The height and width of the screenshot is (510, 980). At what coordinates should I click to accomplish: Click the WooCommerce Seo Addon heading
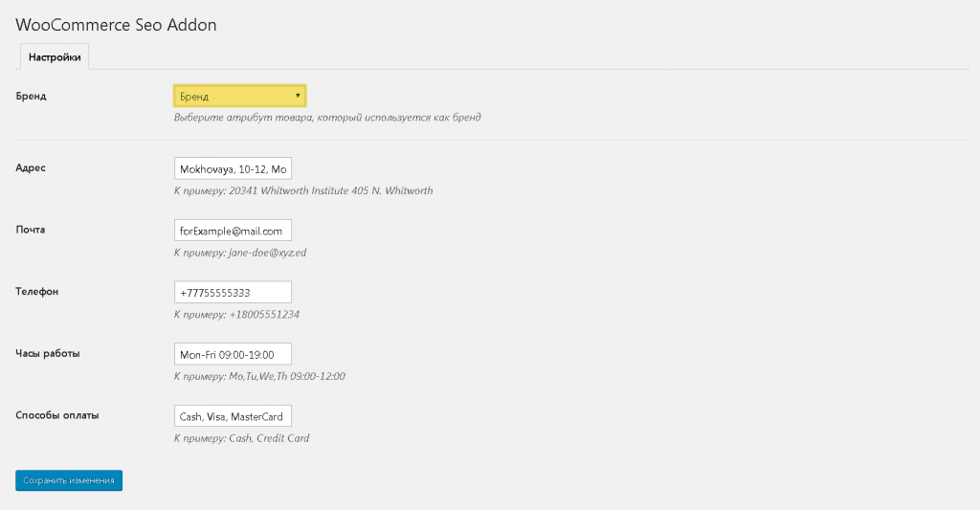point(116,25)
